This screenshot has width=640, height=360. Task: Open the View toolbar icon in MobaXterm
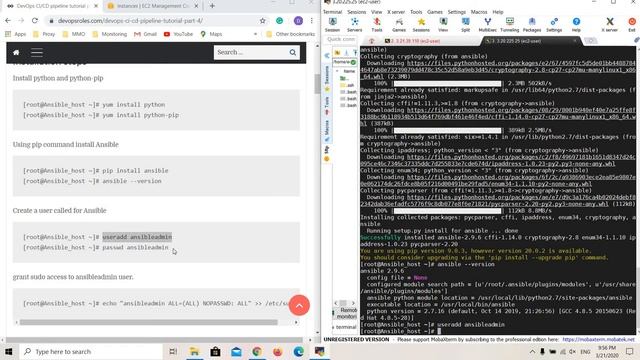[443, 24]
